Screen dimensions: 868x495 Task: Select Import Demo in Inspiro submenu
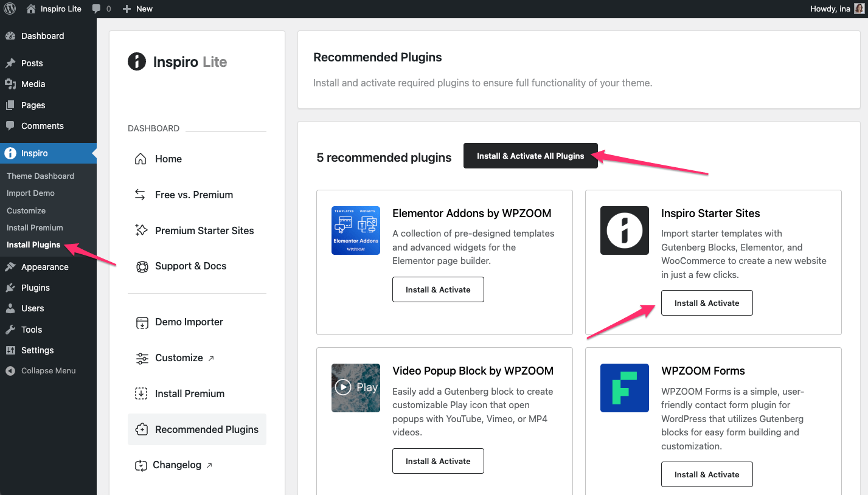pyautogui.click(x=30, y=193)
